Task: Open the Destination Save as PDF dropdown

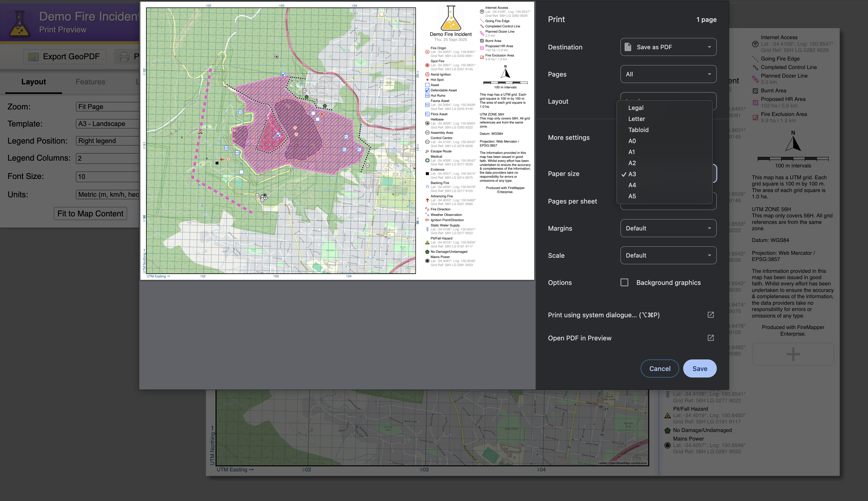Action: tap(668, 47)
